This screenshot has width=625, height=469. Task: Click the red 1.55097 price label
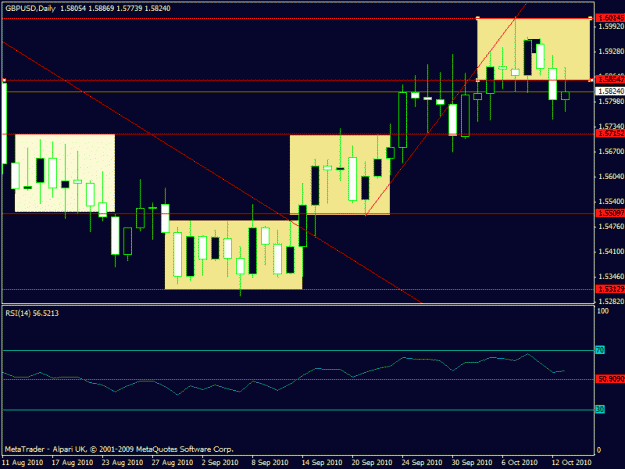click(x=610, y=213)
